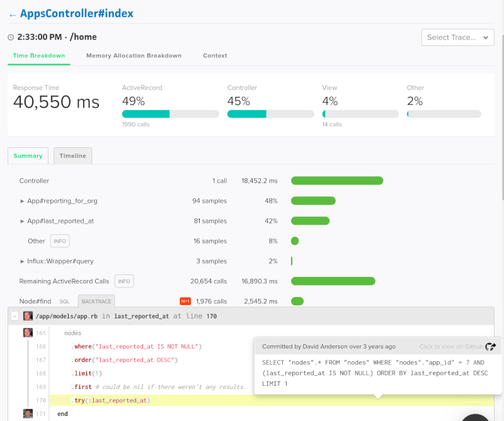Screen dimensions: 504x421
Task: Click the '94 samples' value
Action: point(210,201)
